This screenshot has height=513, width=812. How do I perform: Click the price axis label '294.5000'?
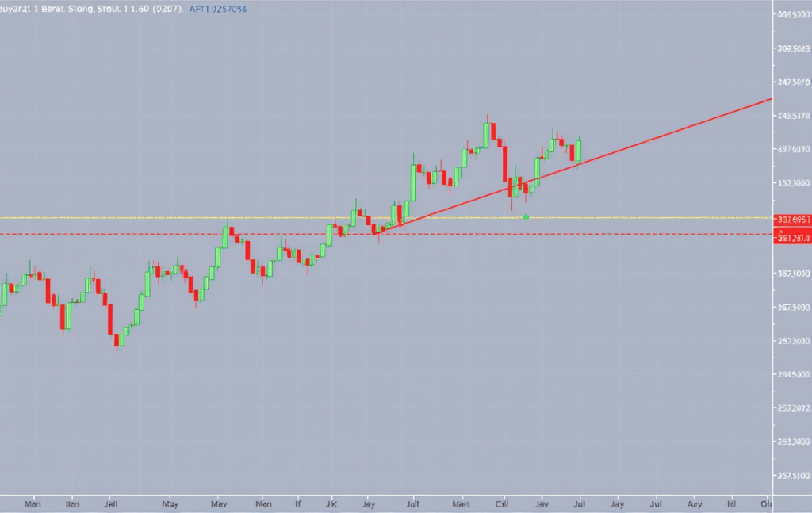click(x=793, y=374)
